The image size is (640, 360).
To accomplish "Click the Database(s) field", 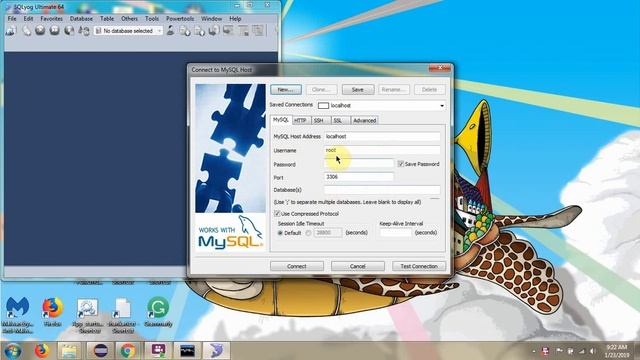I will click(x=382, y=190).
